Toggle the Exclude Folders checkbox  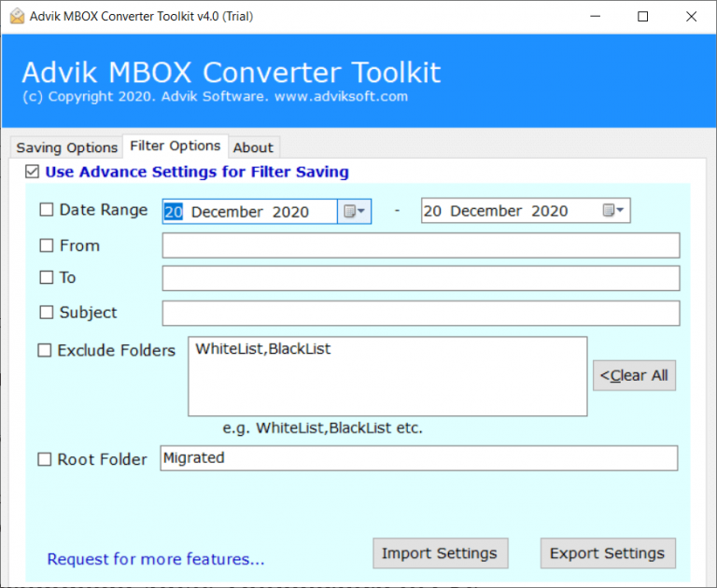pos(45,351)
